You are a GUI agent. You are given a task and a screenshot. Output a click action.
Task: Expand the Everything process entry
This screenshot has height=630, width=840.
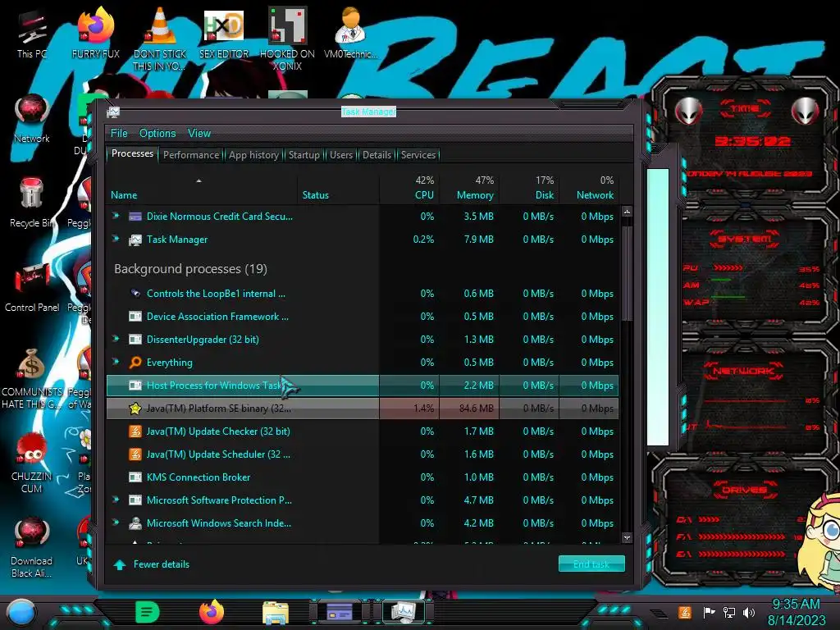pos(115,362)
